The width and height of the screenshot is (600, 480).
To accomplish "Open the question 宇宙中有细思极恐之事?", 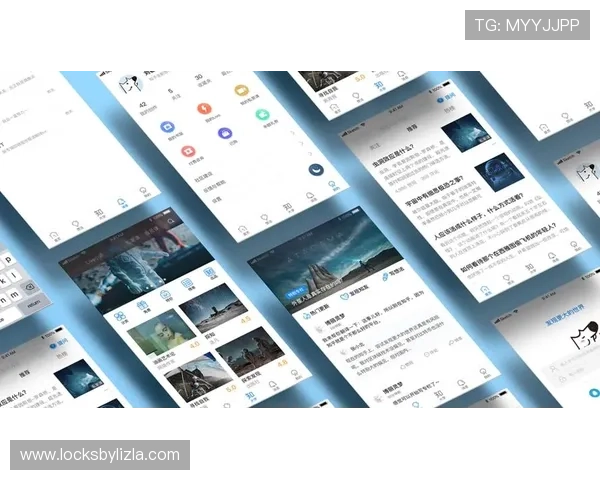I will [x=435, y=191].
